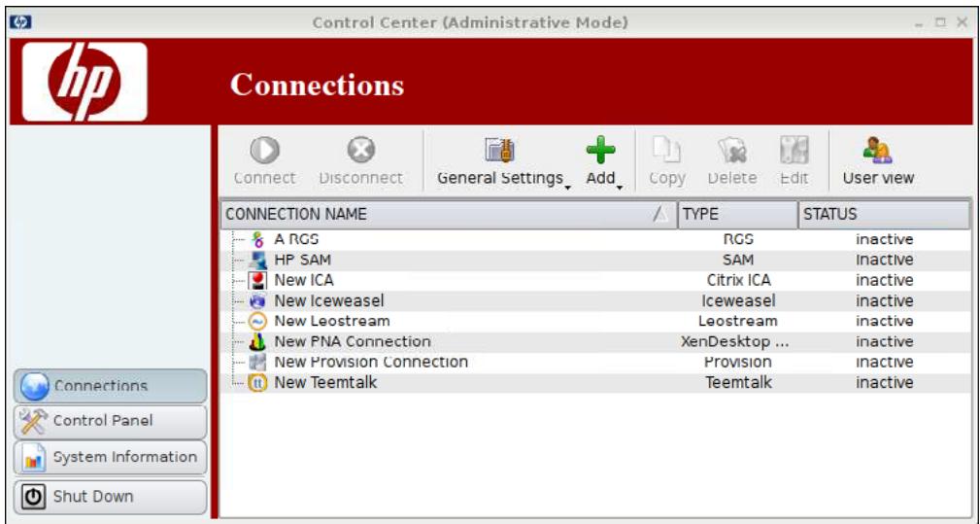
Task: Click the Copy toolbar icon
Action: point(667,150)
